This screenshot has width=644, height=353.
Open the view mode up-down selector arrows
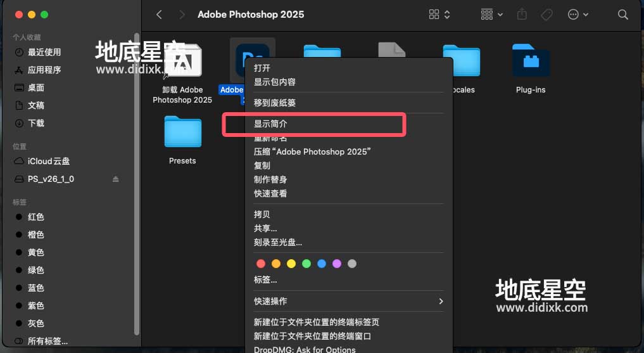pyautogui.click(x=447, y=15)
